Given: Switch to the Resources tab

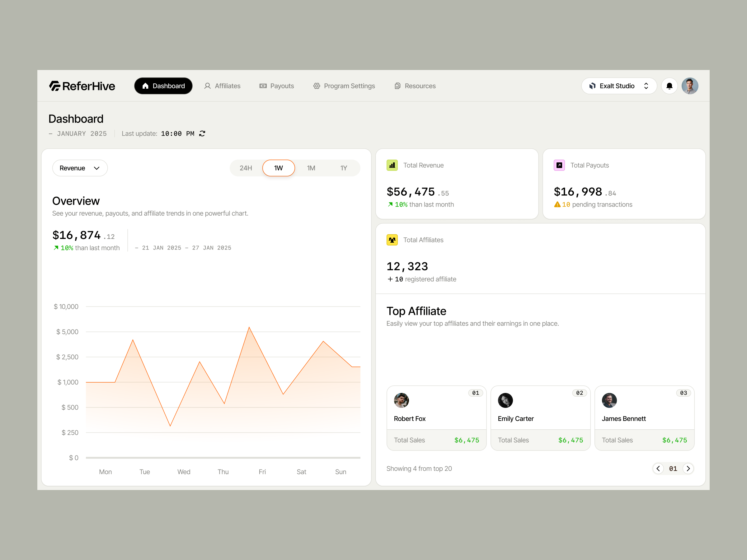Looking at the screenshot, I should (415, 86).
